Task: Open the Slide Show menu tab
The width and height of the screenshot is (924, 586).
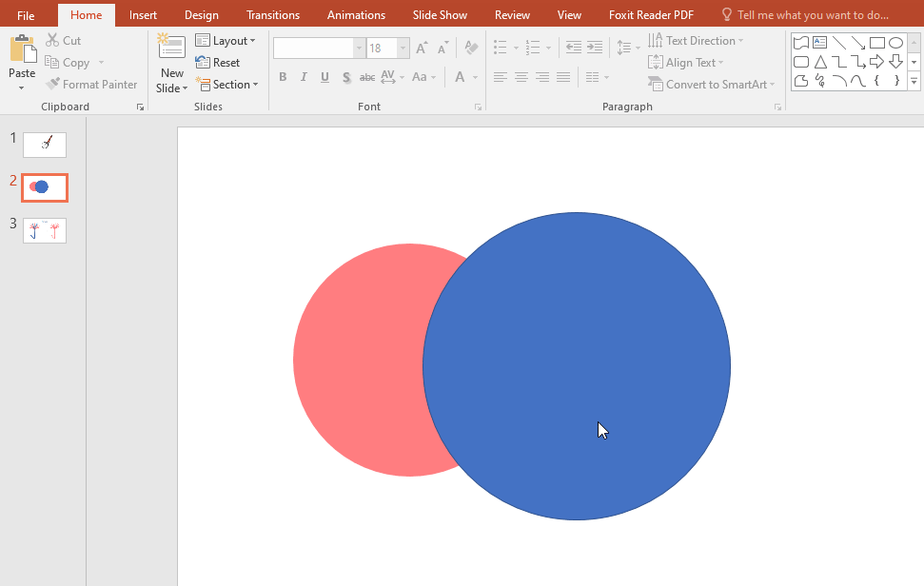Action: 439,14
